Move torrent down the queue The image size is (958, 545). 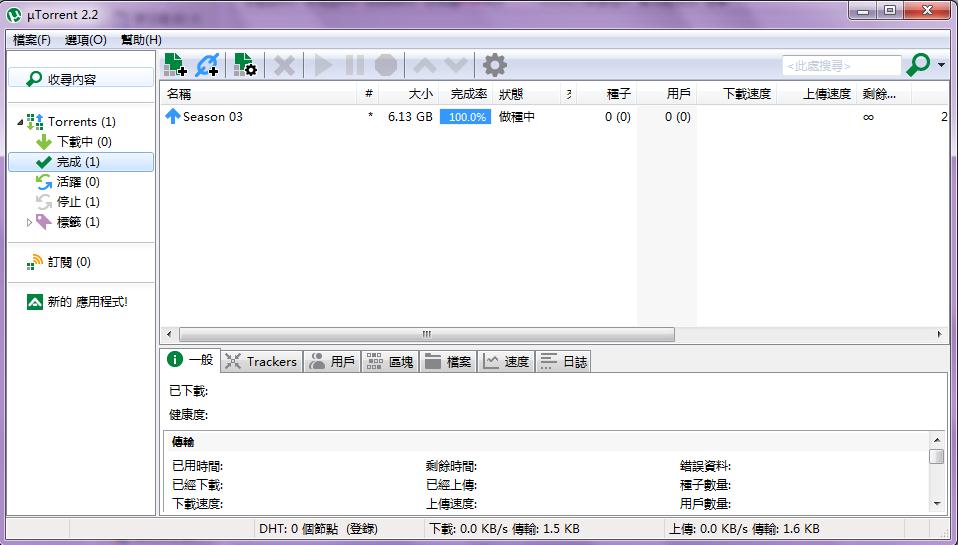456,66
